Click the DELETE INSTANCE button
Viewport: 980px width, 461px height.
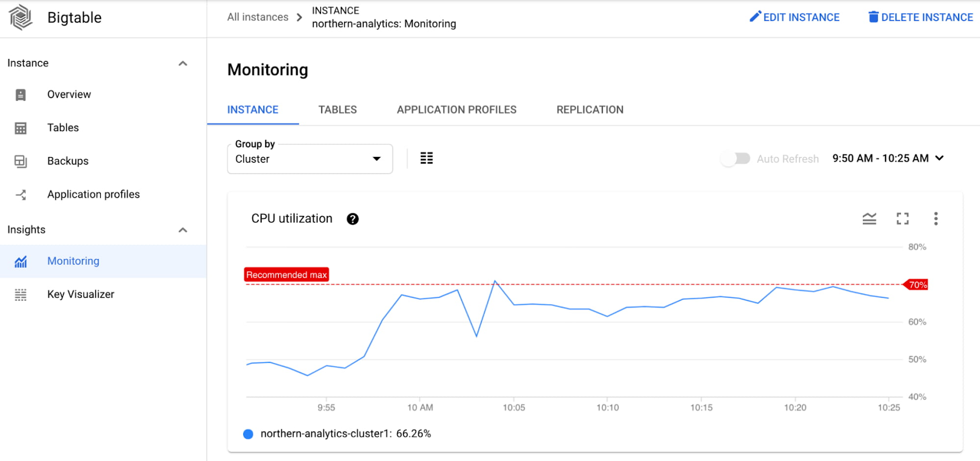pyautogui.click(x=921, y=17)
